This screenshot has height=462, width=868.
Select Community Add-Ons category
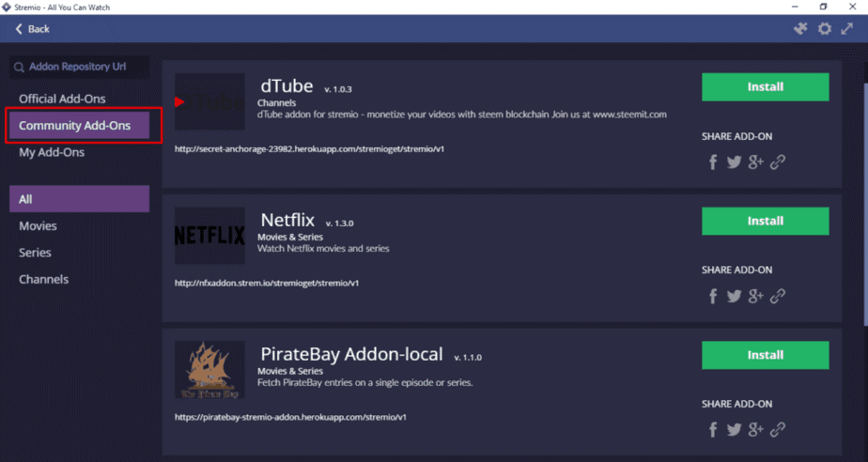click(x=79, y=126)
